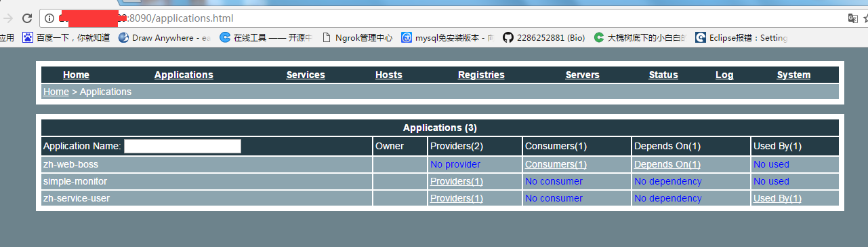
Task: Click No consumer text for zh-service-user
Action: 554,198
